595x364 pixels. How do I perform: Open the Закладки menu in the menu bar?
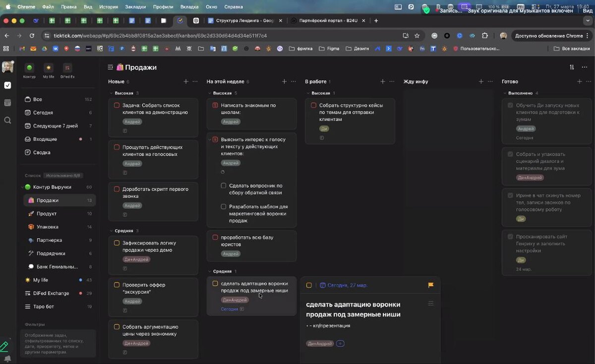(x=135, y=7)
